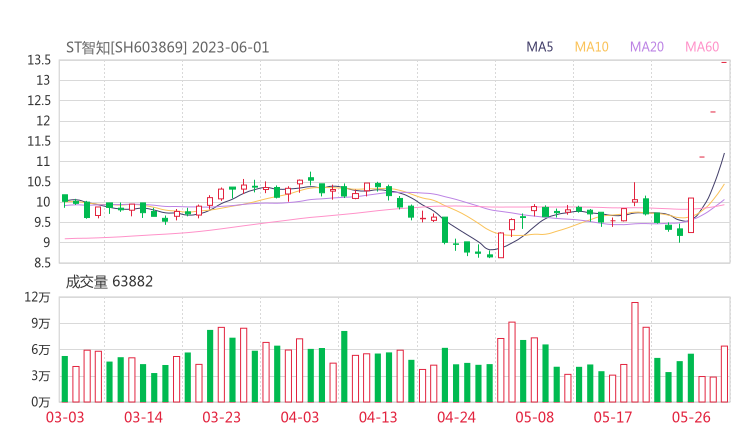Click the 11.5 price axis value
This screenshot has height=440, width=740.
[x=39, y=142]
